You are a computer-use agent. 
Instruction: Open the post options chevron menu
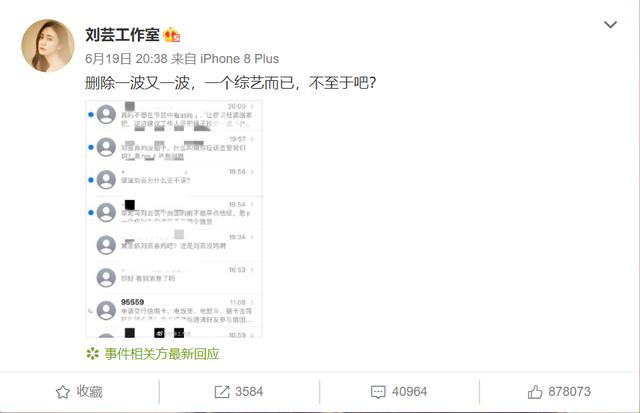pos(610,25)
